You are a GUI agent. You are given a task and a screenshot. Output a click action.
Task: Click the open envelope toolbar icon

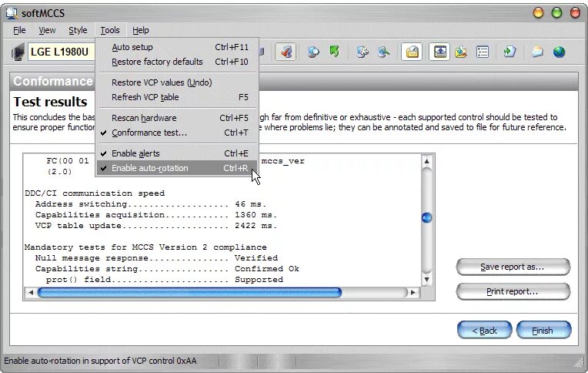point(537,52)
